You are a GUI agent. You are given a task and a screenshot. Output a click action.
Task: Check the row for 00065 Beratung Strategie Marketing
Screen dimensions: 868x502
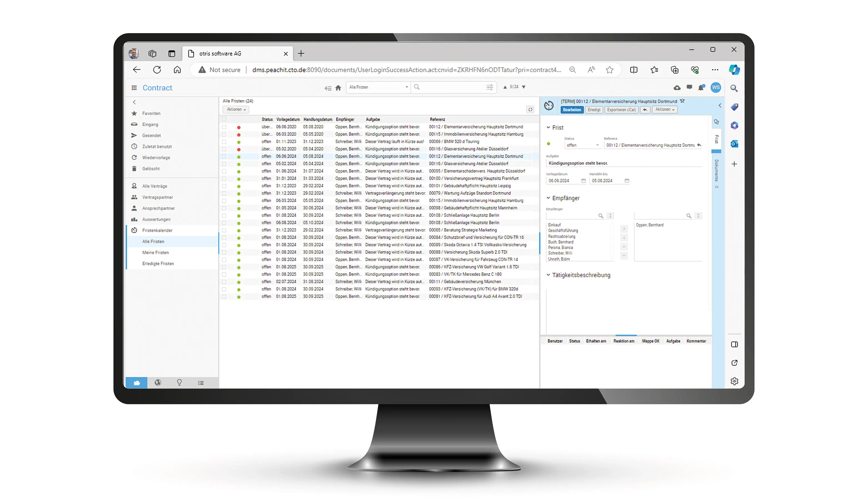[x=224, y=230]
